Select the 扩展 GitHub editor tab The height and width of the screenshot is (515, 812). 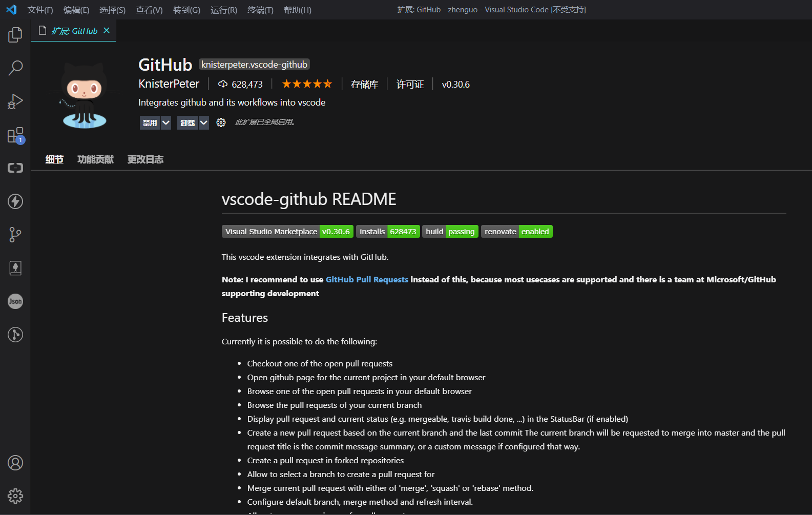click(73, 31)
